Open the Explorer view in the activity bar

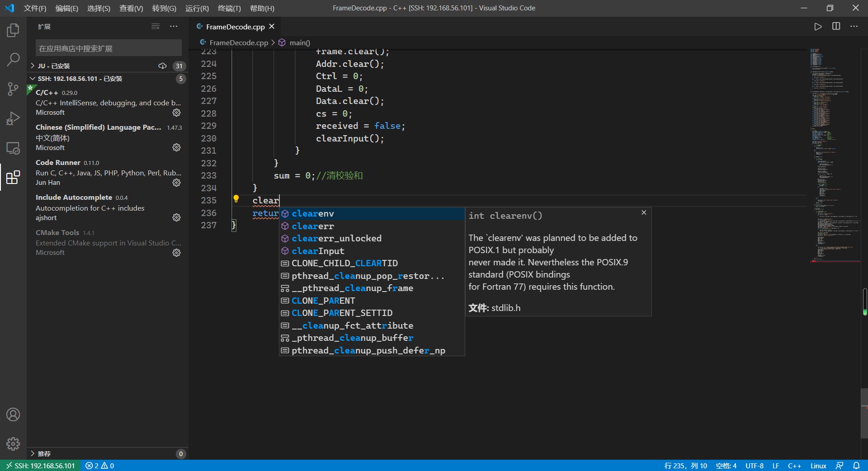click(13, 30)
